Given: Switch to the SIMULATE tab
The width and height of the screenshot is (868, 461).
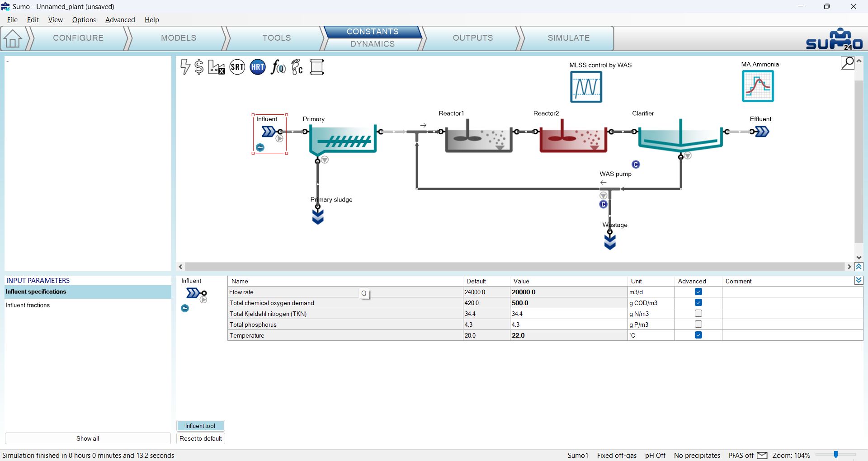Looking at the screenshot, I should click(569, 38).
